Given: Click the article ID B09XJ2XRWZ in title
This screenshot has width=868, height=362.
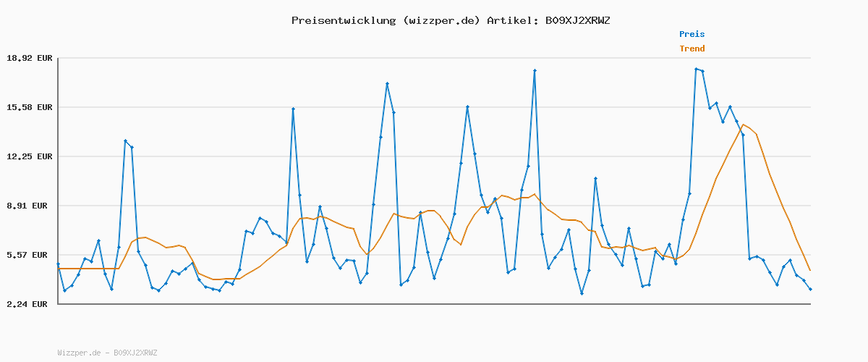Looking at the screenshot, I should click(577, 20).
